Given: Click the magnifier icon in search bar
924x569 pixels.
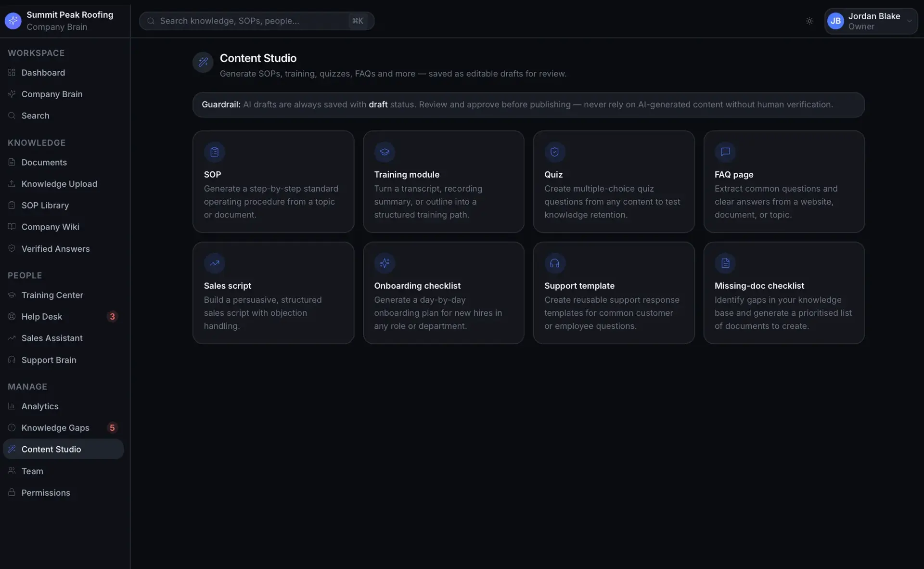Looking at the screenshot, I should pos(151,21).
